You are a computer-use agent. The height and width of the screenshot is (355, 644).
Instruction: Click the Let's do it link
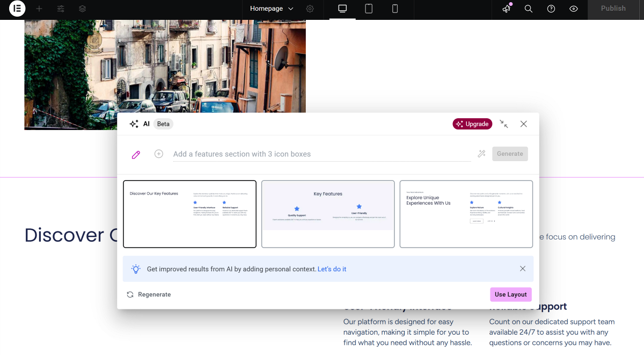[x=332, y=269]
